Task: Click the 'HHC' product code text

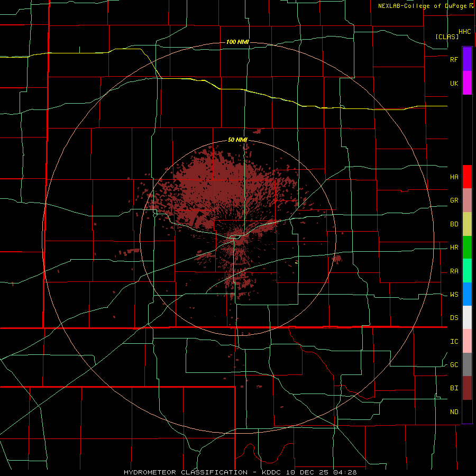Action: (465, 32)
